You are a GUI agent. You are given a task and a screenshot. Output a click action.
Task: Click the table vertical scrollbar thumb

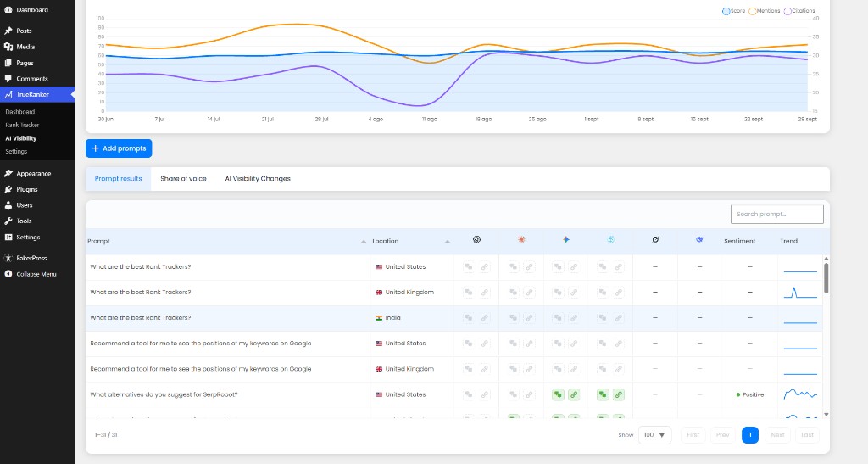[826, 277]
